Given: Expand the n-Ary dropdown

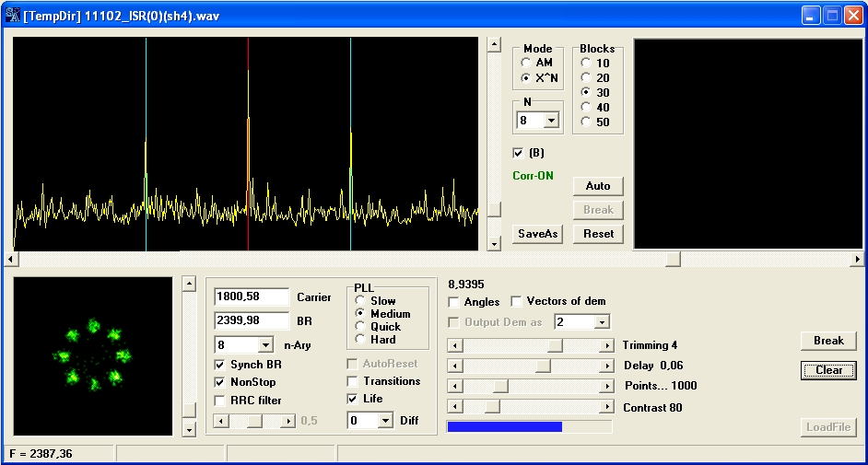Looking at the screenshot, I should point(266,344).
